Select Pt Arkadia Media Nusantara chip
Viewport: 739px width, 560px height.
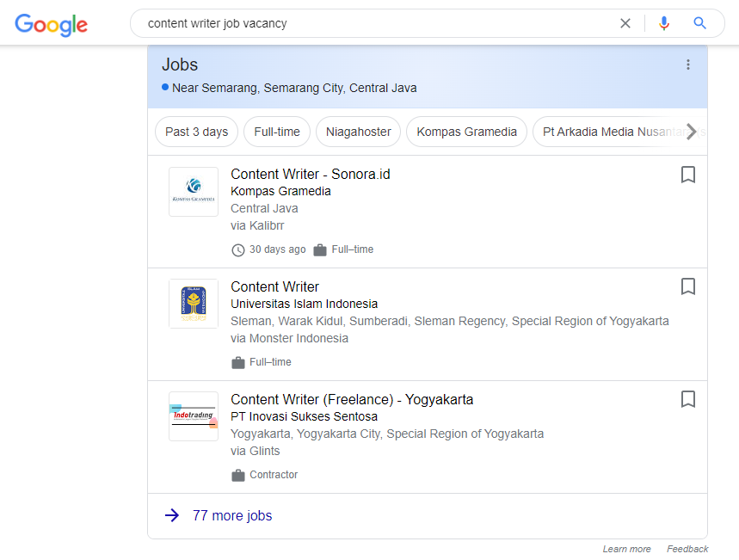pos(611,132)
